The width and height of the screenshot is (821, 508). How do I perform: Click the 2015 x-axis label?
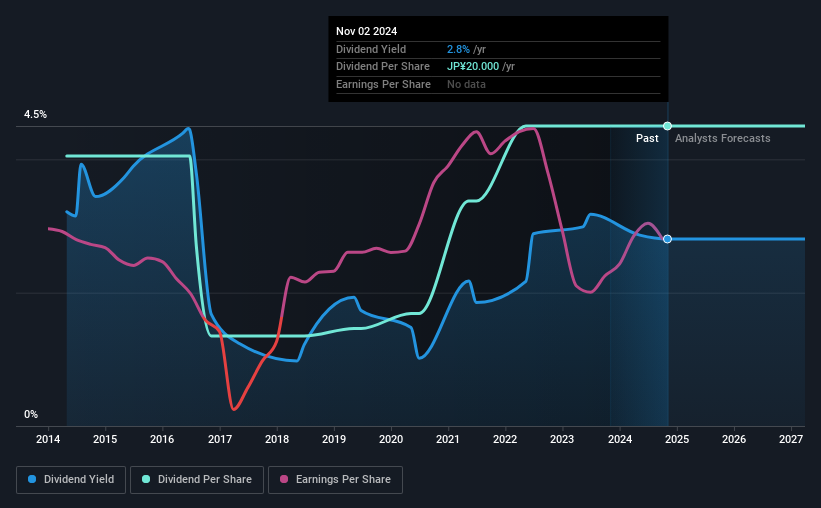[x=105, y=439]
